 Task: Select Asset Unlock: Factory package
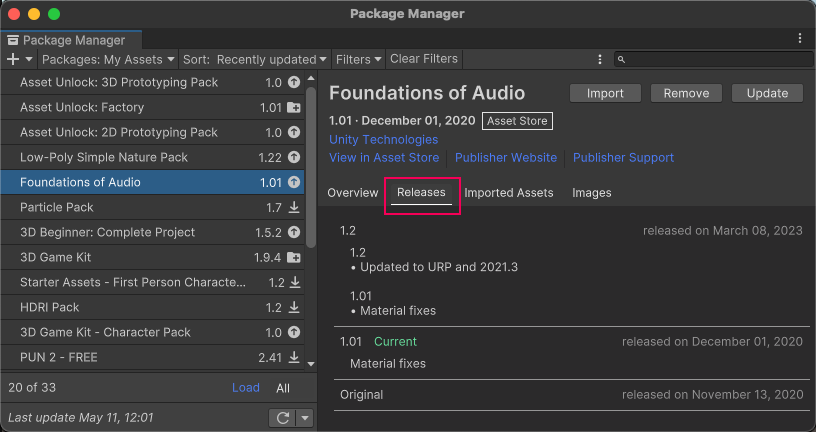click(152, 107)
